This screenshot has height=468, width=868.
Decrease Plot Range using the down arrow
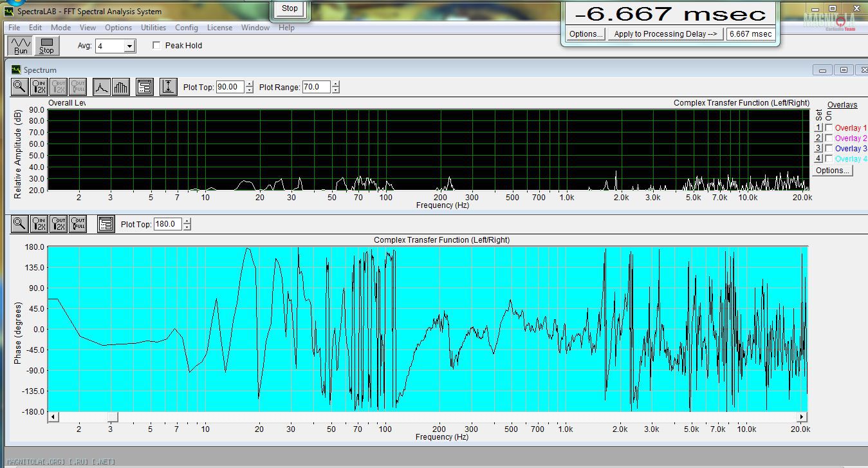[x=335, y=90]
